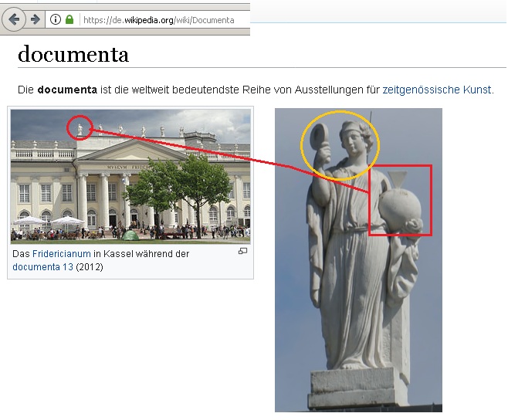Image resolution: width=508 pixels, height=420 pixels.
Task: Follow the Fridericianum link in caption
Action: (62, 254)
